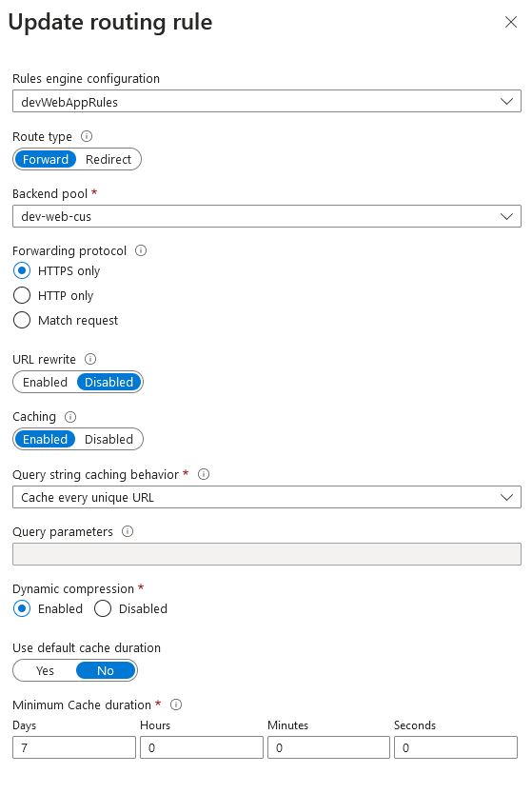This screenshot has height=794, width=532.
Task: Select the HTTP only radio button
Action: 22,295
